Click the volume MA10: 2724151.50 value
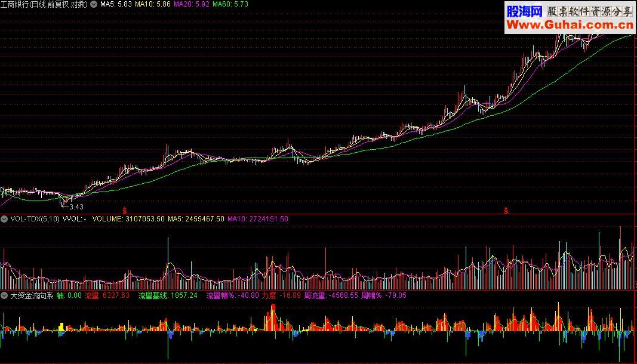637x364 pixels. pyautogui.click(x=258, y=219)
